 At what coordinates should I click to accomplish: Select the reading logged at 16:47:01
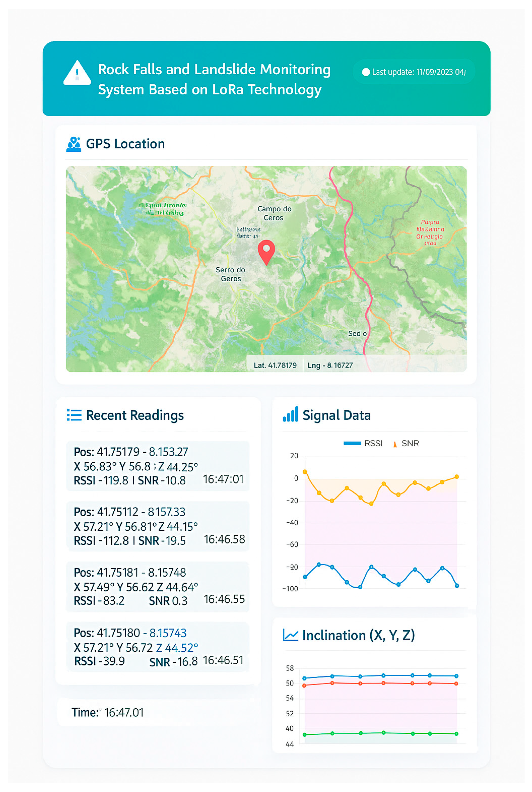tap(158, 466)
